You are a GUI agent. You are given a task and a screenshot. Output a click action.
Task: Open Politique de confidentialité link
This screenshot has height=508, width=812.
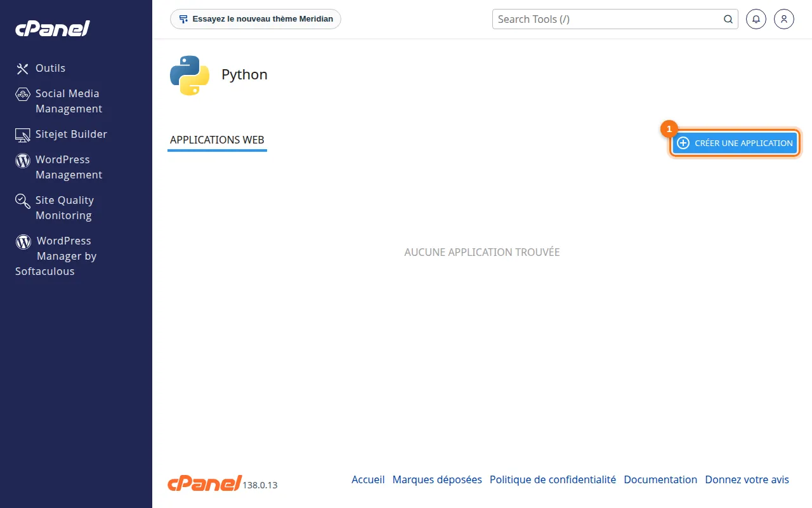tap(553, 479)
